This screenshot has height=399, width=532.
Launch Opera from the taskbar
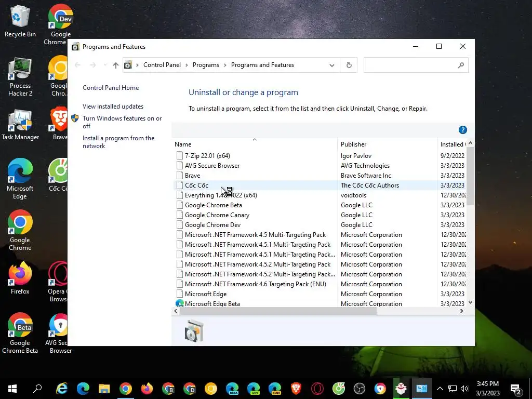[x=317, y=389]
